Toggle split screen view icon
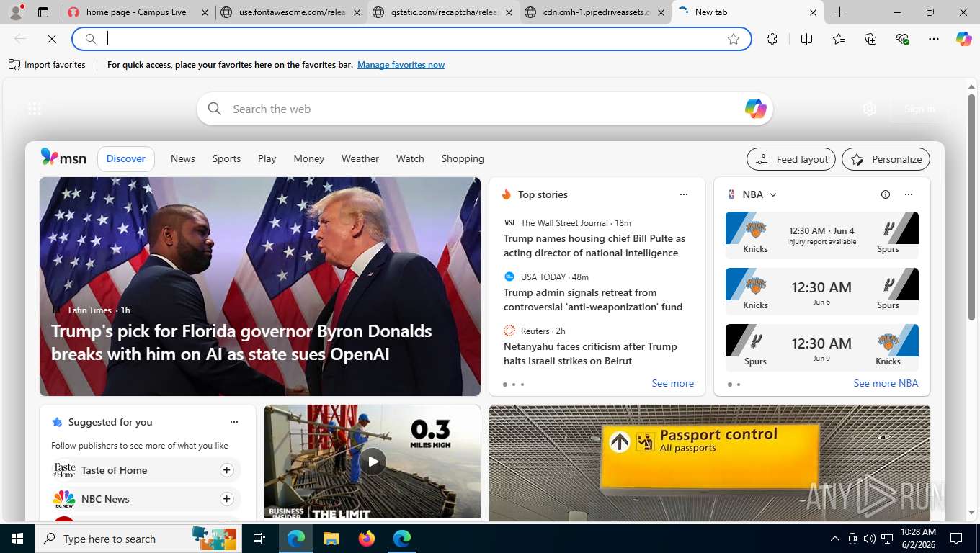The height and width of the screenshot is (553, 980). pos(807,39)
